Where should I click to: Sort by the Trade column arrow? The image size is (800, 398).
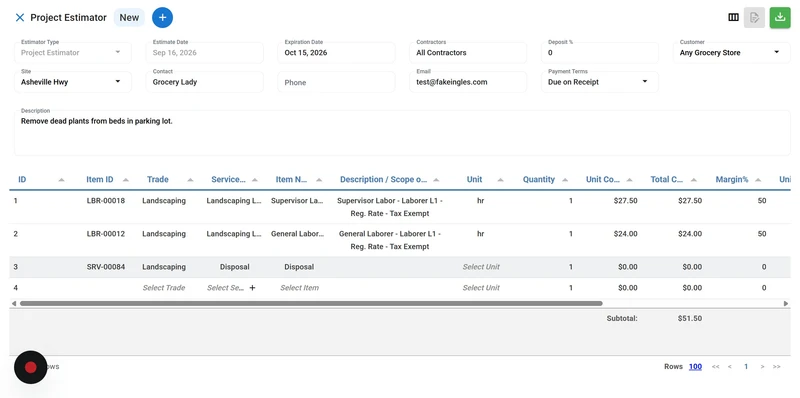click(190, 180)
